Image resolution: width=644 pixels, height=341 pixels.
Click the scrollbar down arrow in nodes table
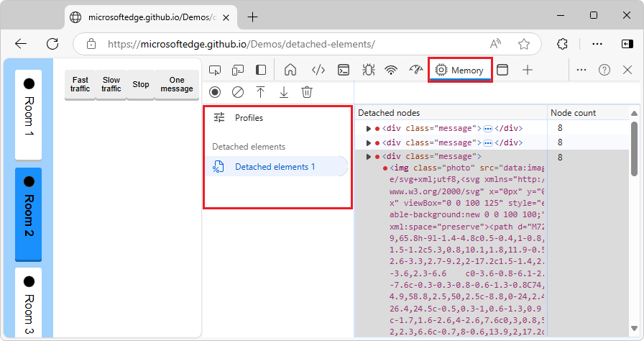[634, 328]
